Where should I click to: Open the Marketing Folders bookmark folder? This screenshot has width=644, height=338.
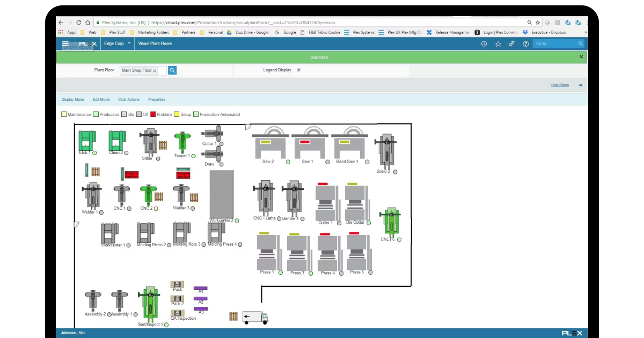(149, 32)
